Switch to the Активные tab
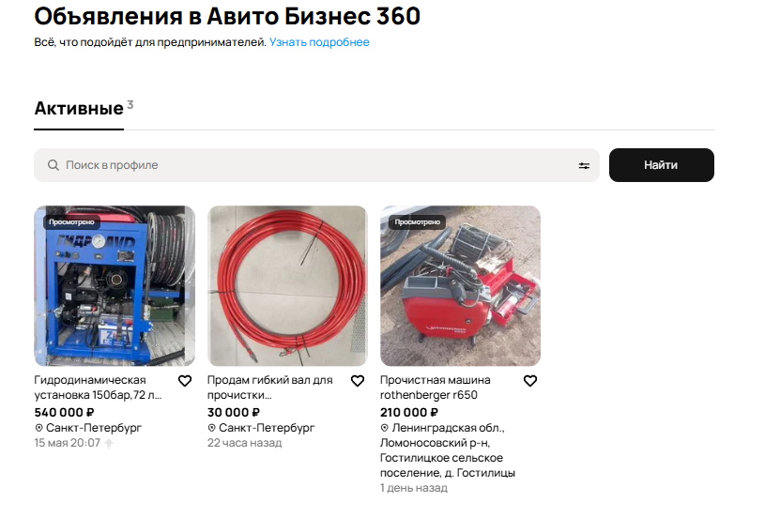 pyautogui.click(x=79, y=108)
